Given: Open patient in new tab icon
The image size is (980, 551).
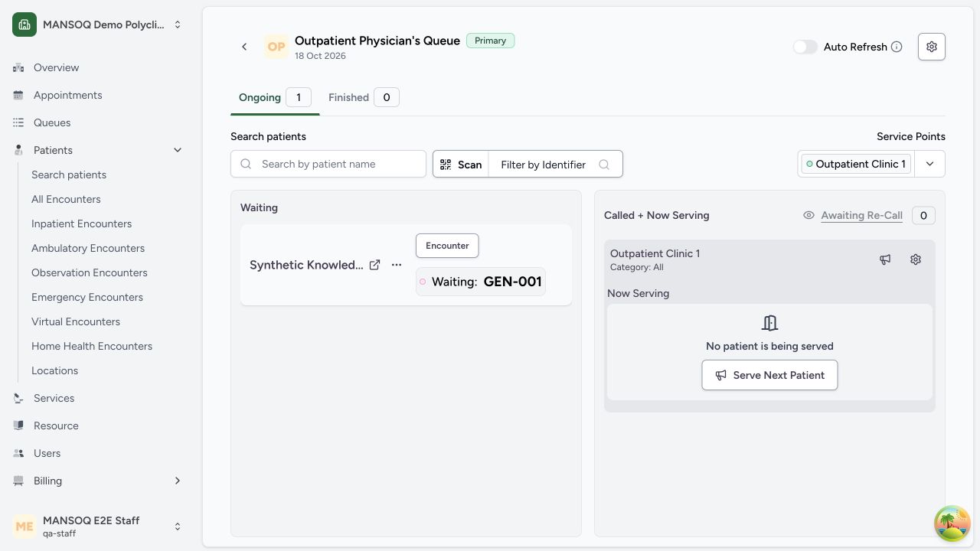Looking at the screenshot, I should pyautogui.click(x=374, y=265).
